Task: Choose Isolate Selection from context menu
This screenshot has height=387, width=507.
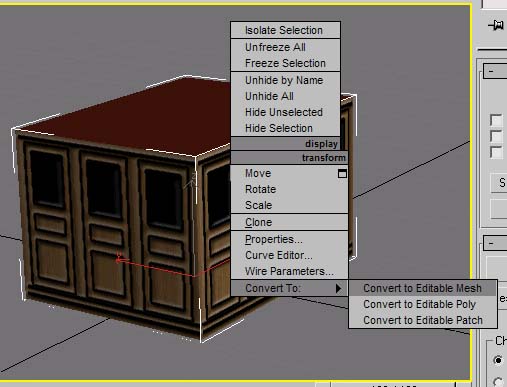Action: 285,30
